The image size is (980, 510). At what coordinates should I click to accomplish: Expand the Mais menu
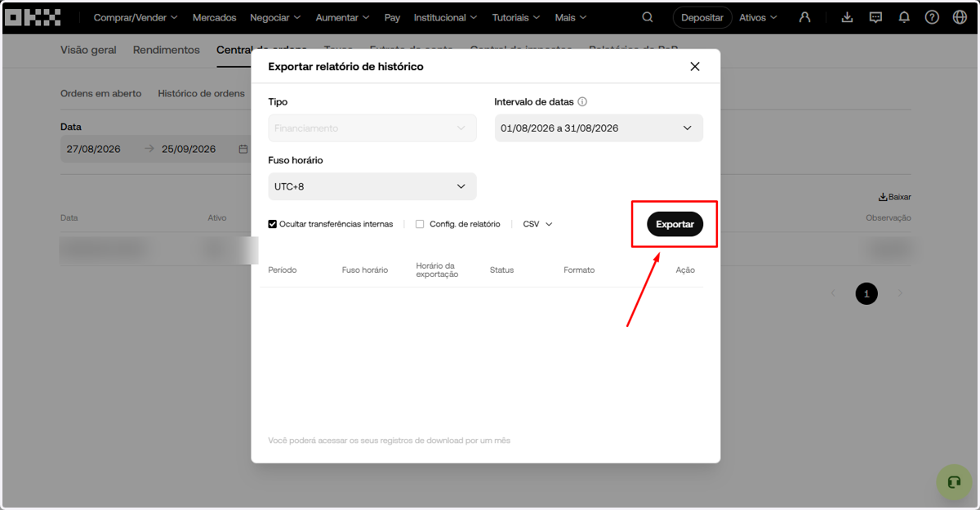[x=571, y=17]
